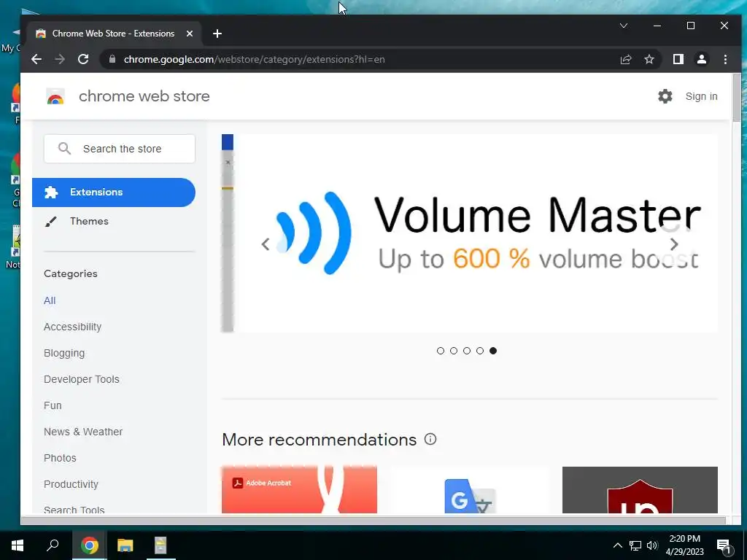The image size is (747, 560).
Task: View site info via the padlock icon
Action: [x=112, y=59]
